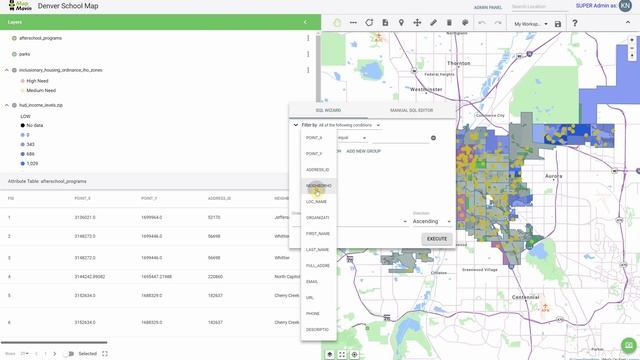Collapse toolbar with up chevron
Image resolution: width=640 pixels, height=360 pixels.
coord(628,22)
